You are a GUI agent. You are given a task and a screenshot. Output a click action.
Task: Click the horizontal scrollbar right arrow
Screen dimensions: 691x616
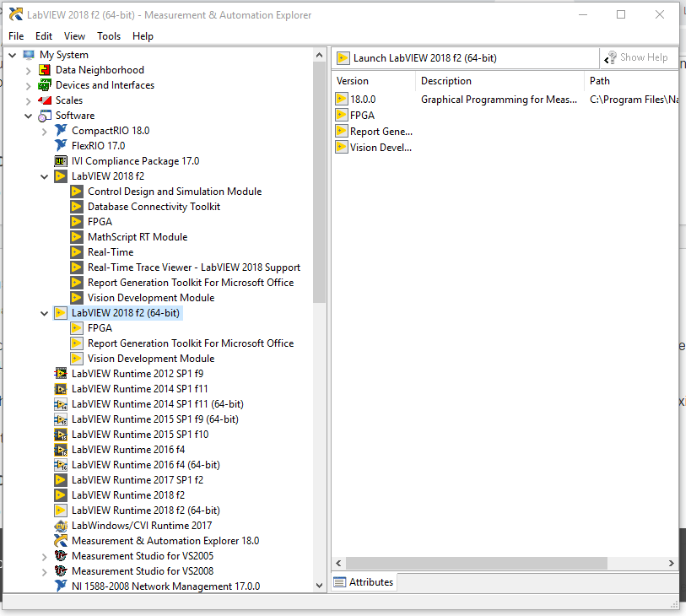click(671, 563)
